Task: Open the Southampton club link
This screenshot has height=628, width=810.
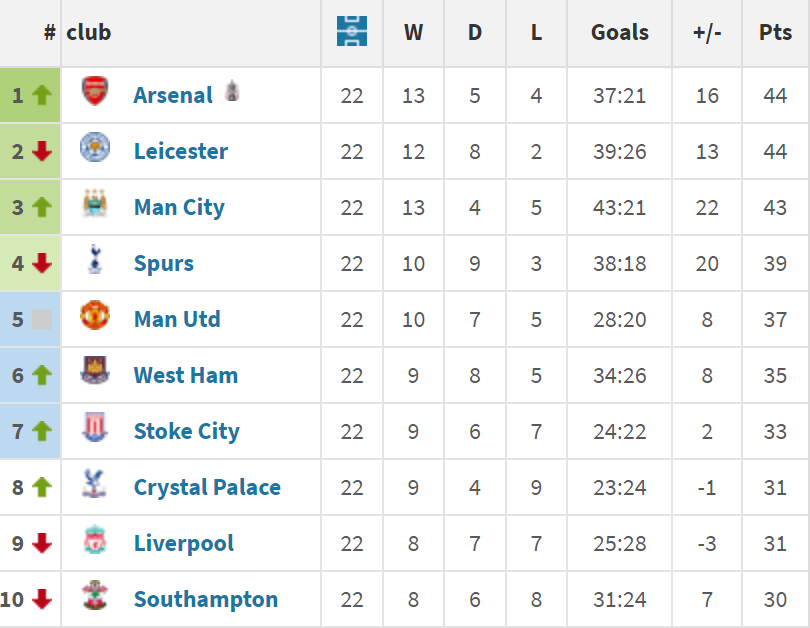Action: click(206, 599)
